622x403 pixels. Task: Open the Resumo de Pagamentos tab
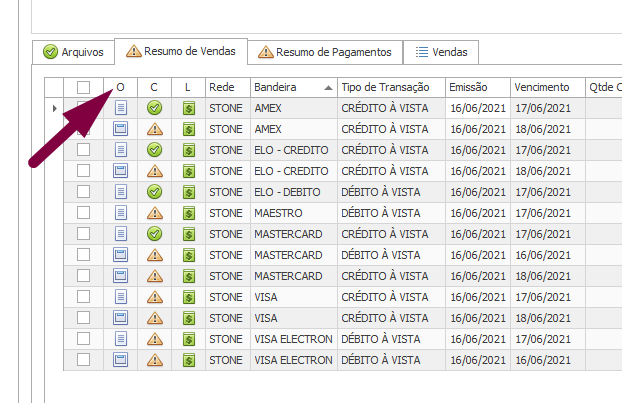pyautogui.click(x=325, y=52)
